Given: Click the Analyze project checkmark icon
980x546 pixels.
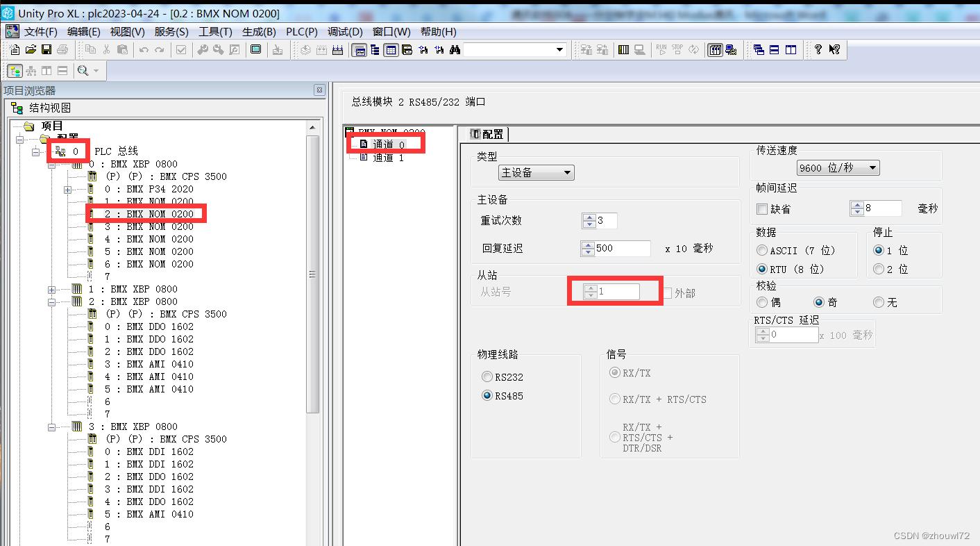Looking at the screenshot, I should [x=181, y=49].
